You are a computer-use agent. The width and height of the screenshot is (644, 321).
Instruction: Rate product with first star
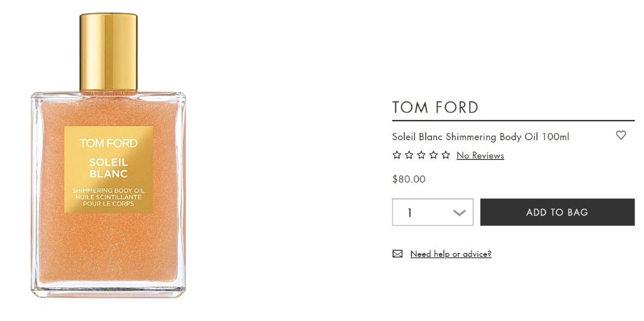(x=397, y=155)
